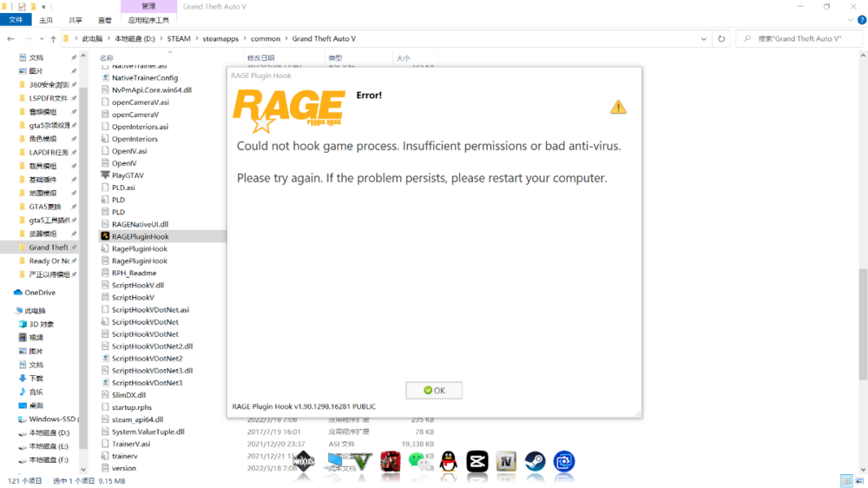Screen dimensions: 868x488
Task: Click the STEAM breadcrumb segment
Action: 179,39
